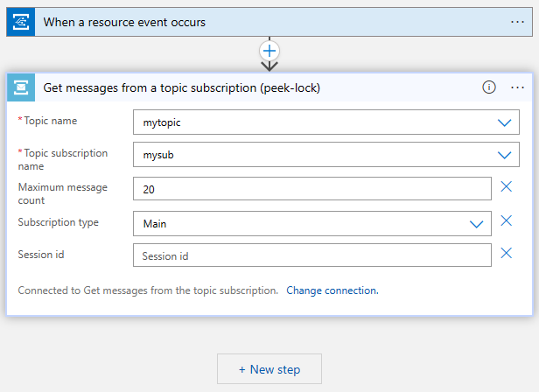Open ellipsis menu on resource event trigger
This screenshot has height=392, width=539.
pyautogui.click(x=517, y=22)
